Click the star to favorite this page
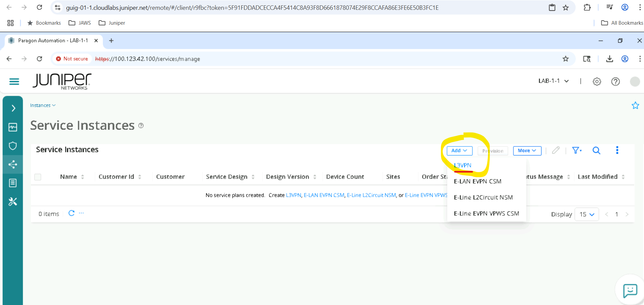The height and width of the screenshot is (305, 644). 635,105
